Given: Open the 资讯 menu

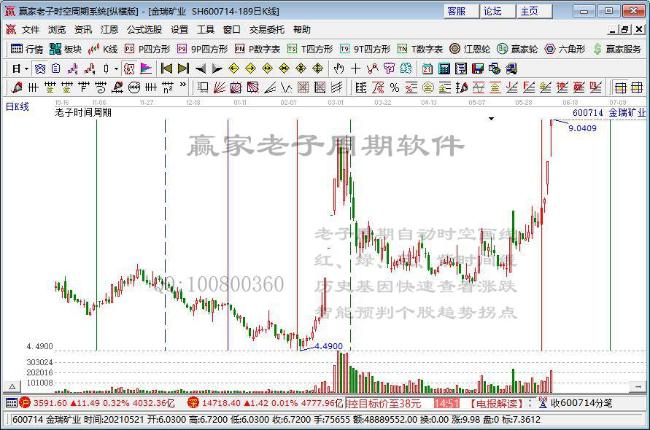Looking at the screenshot, I should pyautogui.click(x=83, y=29).
